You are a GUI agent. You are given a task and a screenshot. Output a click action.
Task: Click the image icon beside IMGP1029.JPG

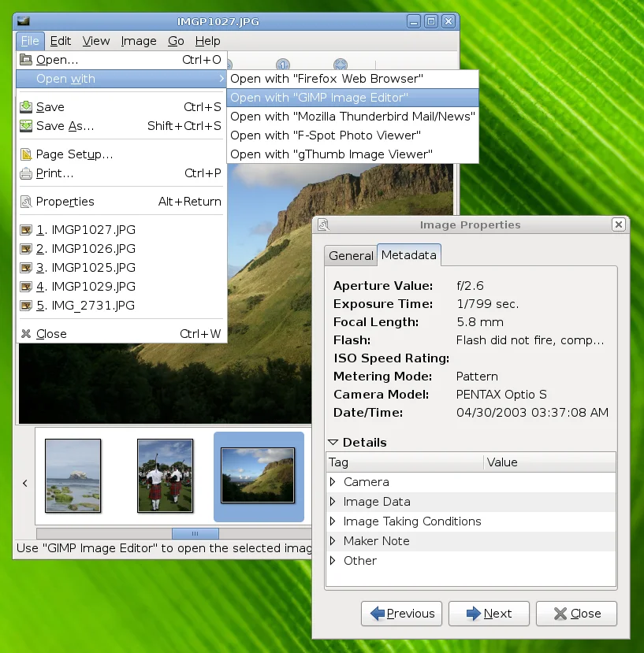24,286
